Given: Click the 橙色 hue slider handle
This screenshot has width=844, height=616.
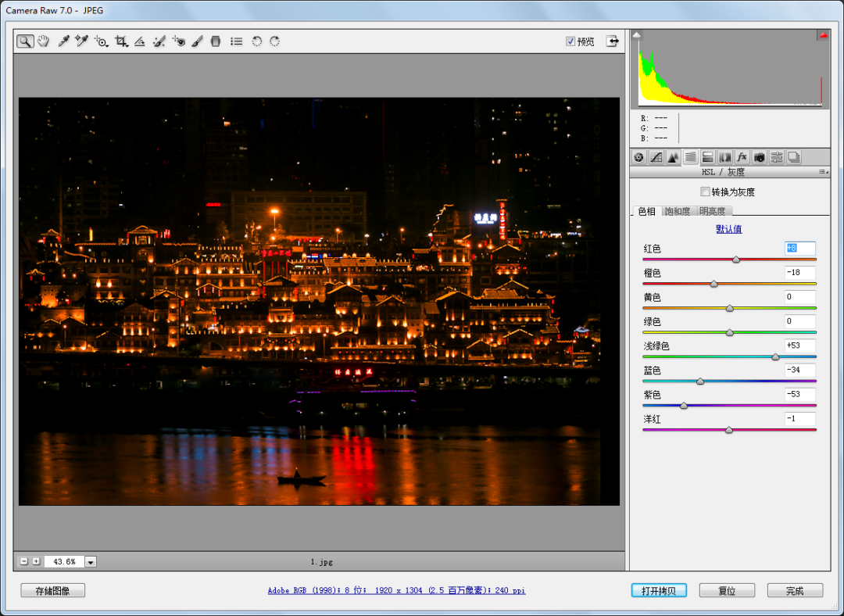Looking at the screenshot, I should click(713, 284).
